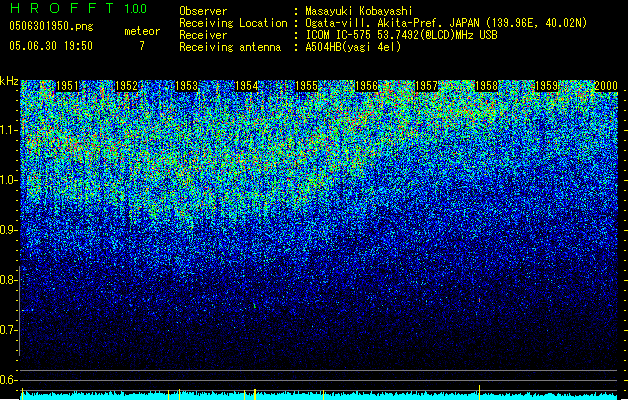Click the observer name Masayuki Kobayashi
This screenshot has height=400, width=629.
359,11
